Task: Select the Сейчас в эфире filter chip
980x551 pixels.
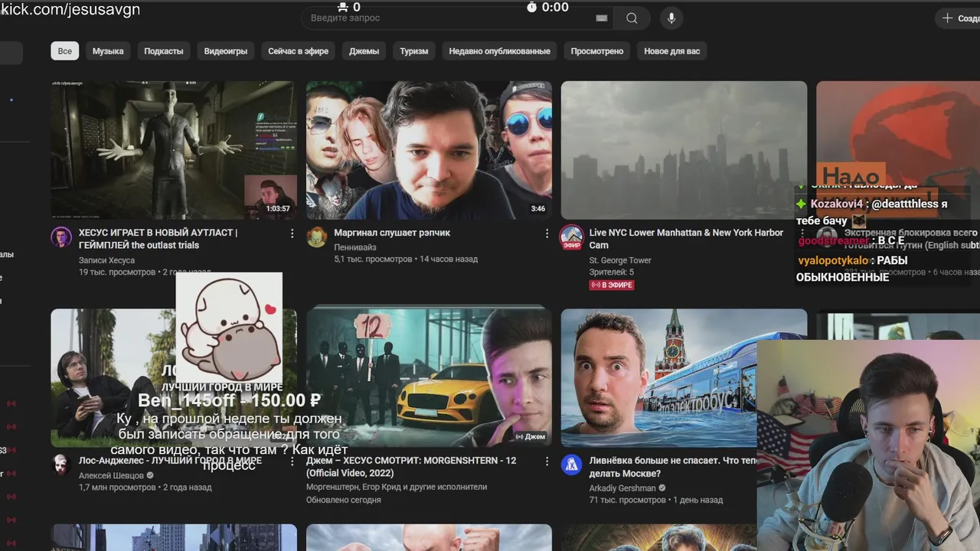Action: coord(299,51)
